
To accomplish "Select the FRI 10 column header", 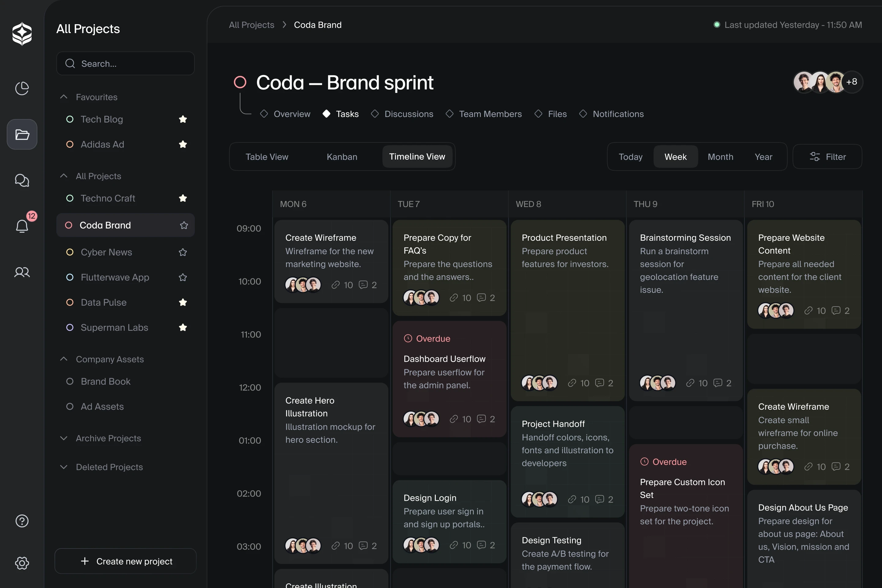I will (803, 204).
